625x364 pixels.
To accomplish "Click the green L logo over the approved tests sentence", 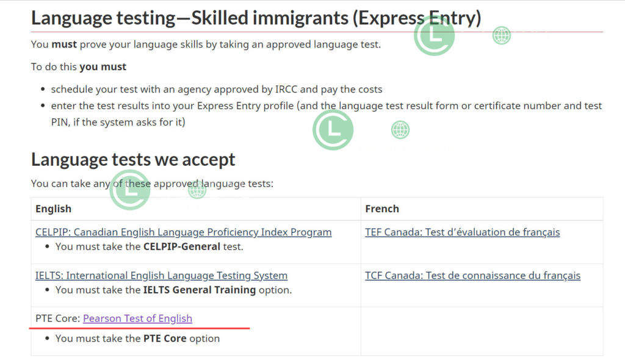I will pos(130,190).
